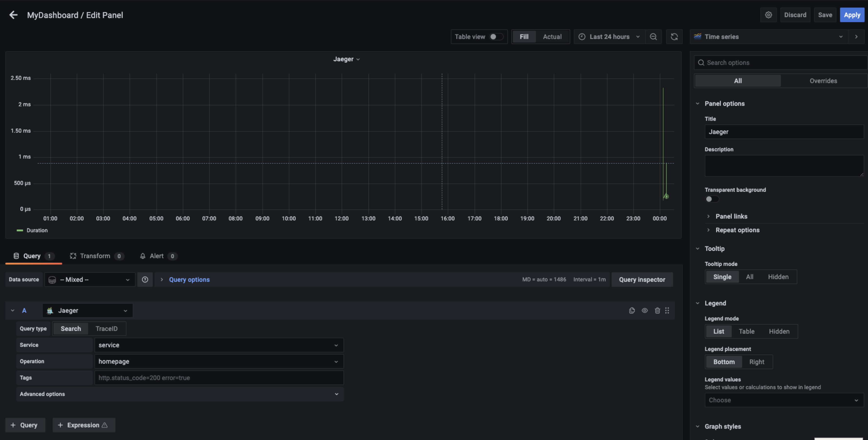Open dashboard settings gear icon

768,15
